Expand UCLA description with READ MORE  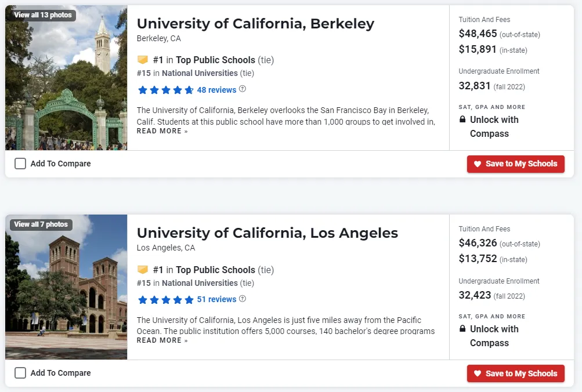(162, 340)
